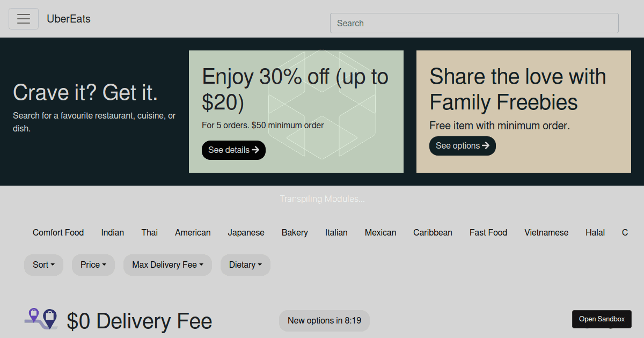Open the Price filter dropdown

pyautogui.click(x=93, y=264)
